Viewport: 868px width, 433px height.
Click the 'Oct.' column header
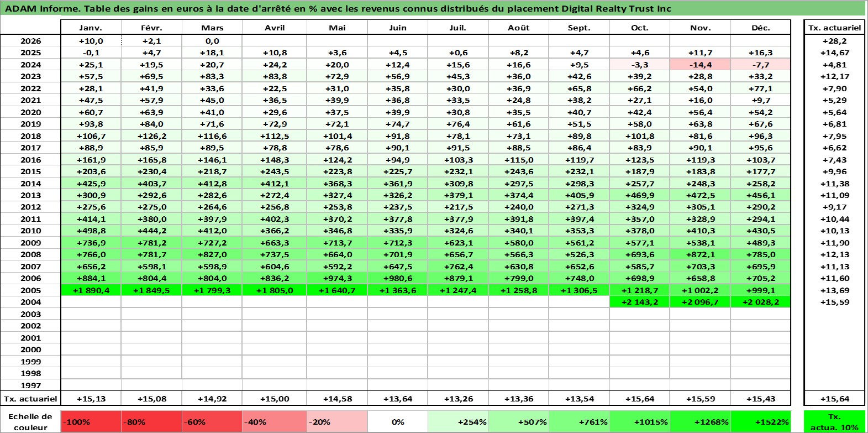[x=639, y=28]
